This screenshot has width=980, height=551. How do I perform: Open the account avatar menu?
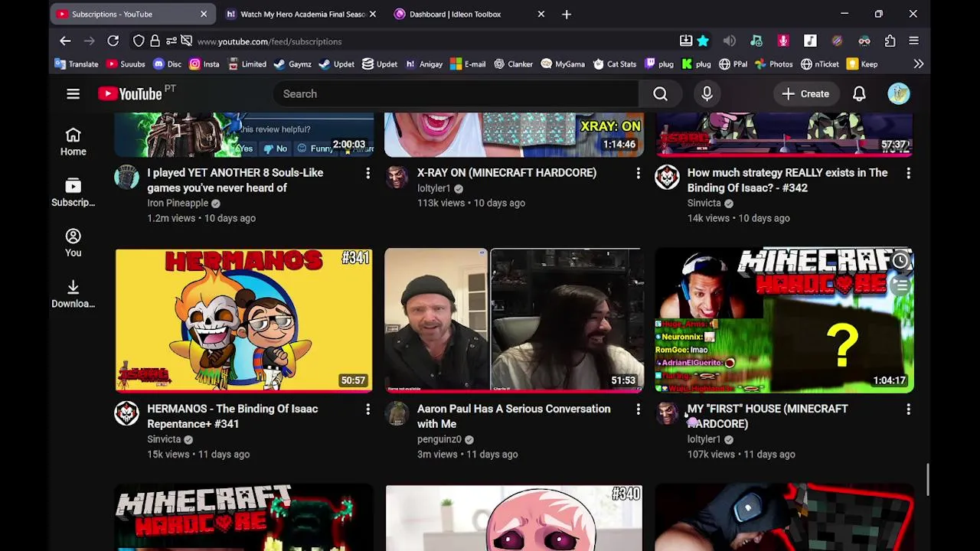899,93
